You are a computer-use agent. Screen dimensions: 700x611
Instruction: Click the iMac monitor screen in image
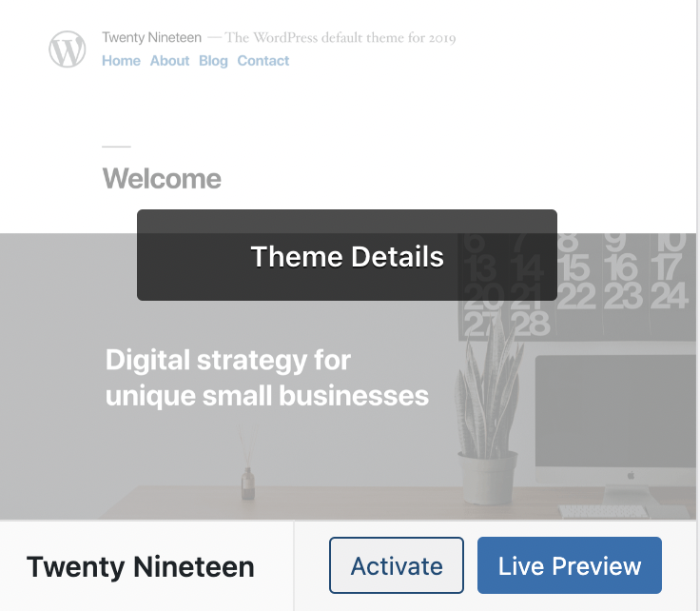(616, 411)
